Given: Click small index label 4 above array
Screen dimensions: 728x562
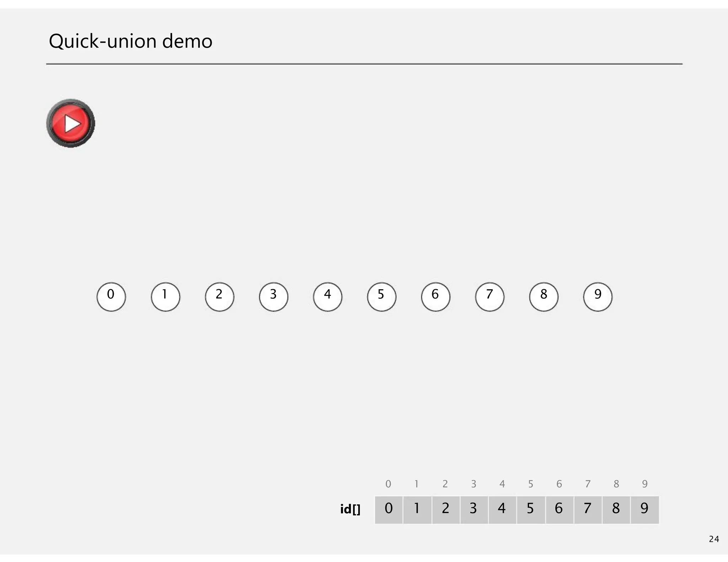Looking at the screenshot, I should pos(502,484).
